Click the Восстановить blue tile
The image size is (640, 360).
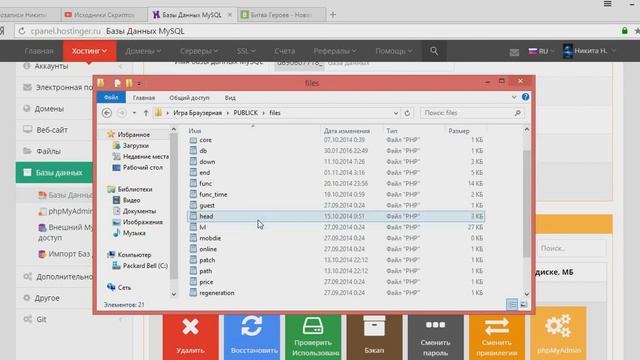point(252,337)
